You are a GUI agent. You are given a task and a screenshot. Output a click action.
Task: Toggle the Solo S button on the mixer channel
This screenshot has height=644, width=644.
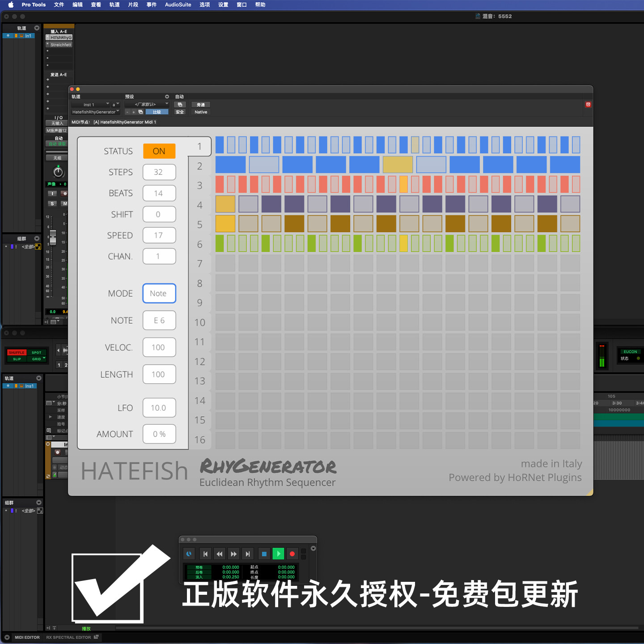52,203
